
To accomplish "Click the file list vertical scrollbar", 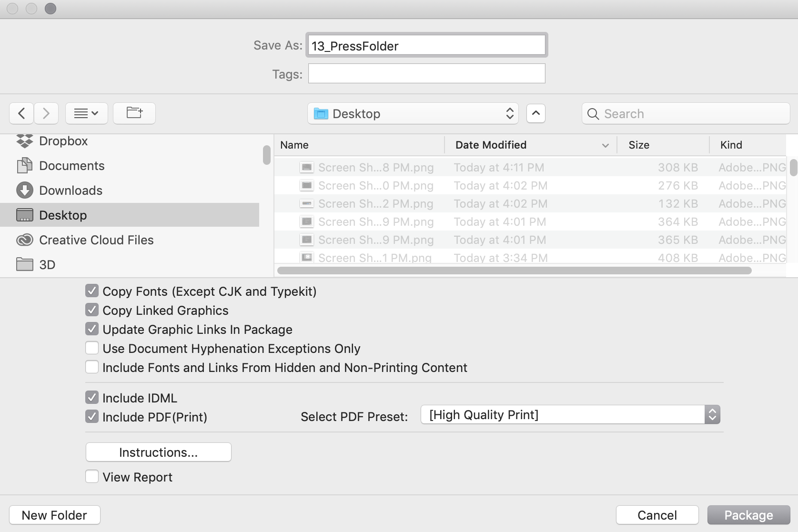I will [x=793, y=168].
